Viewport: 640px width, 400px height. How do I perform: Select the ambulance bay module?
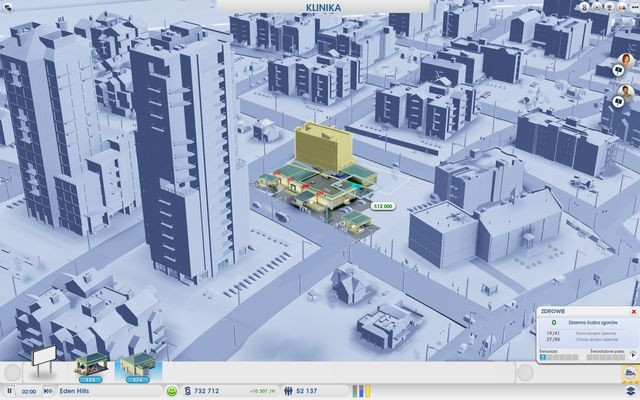click(x=91, y=368)
